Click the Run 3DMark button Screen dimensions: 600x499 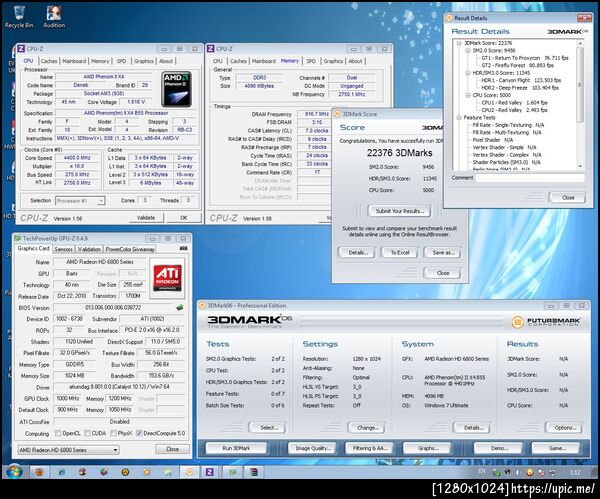[x=236, y=448]
